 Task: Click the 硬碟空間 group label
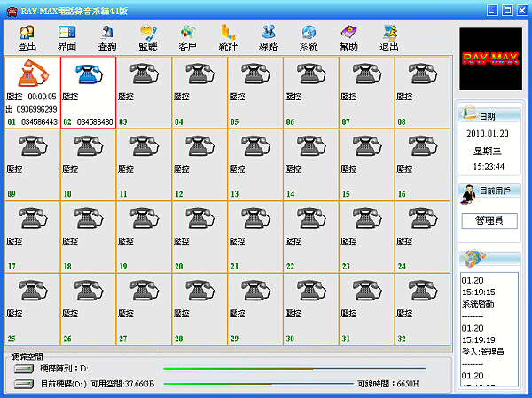point(27,356)
